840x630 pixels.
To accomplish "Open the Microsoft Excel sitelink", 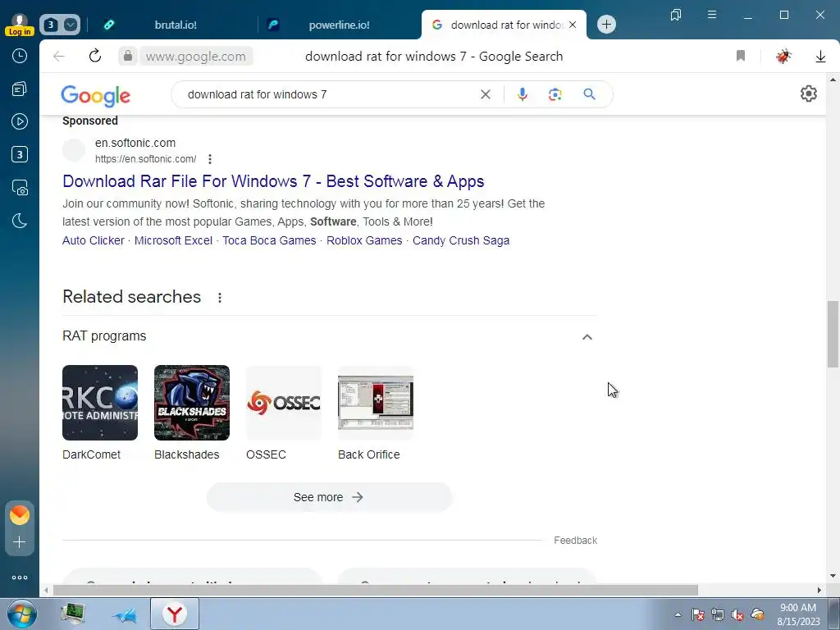I will 173,240.
